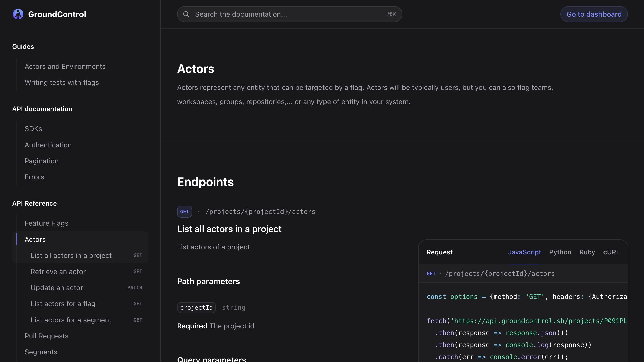Open the Actors and Environments guide
This screenshot has height=362, width=644.
[x=65, y=66]
